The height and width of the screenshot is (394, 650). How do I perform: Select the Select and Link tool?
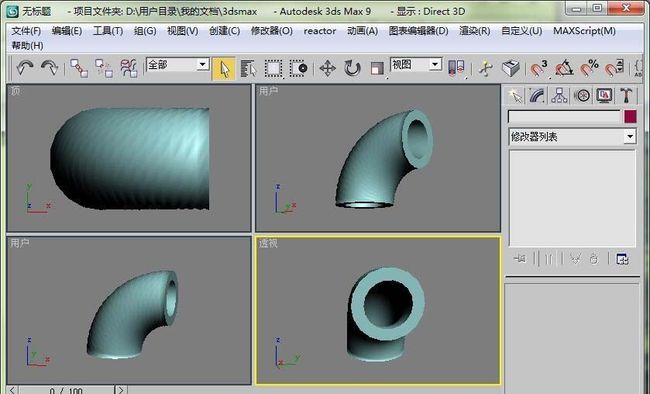point(79,68)
